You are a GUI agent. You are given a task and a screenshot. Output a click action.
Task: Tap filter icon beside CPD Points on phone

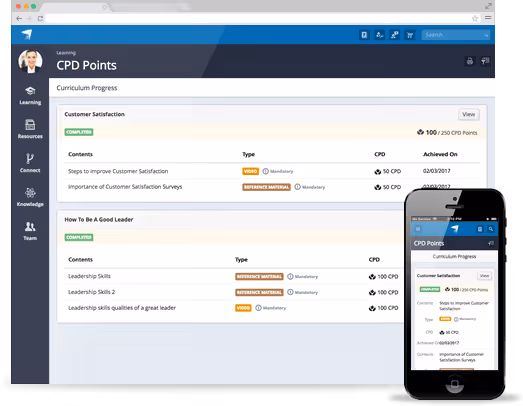coord(491,244)
